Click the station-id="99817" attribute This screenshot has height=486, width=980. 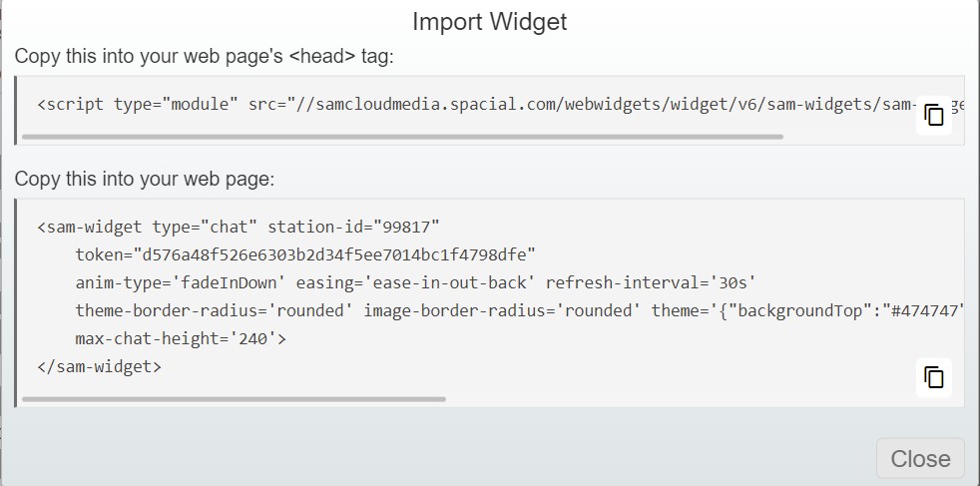click(353, 227)
